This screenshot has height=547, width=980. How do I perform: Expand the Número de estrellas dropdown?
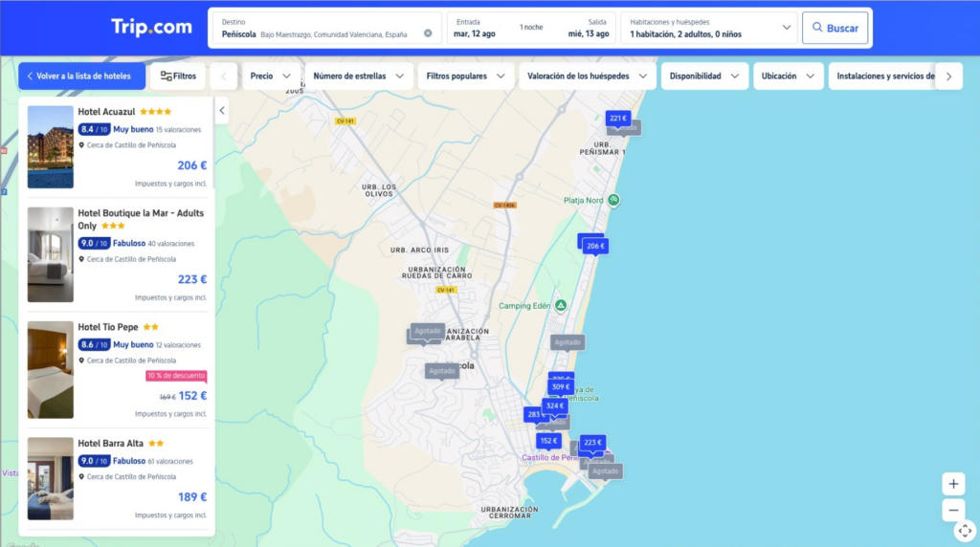[x=360, y=77]
